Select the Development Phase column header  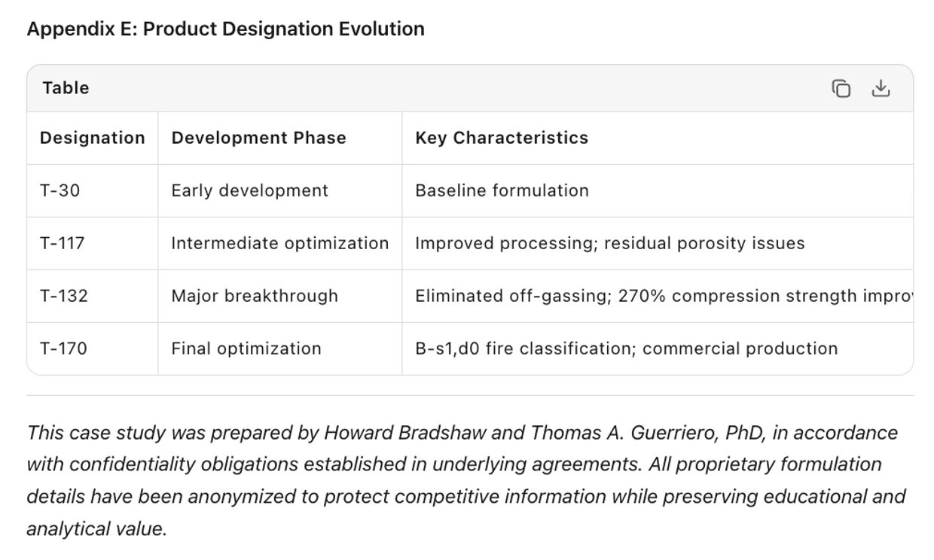[258, 138]
